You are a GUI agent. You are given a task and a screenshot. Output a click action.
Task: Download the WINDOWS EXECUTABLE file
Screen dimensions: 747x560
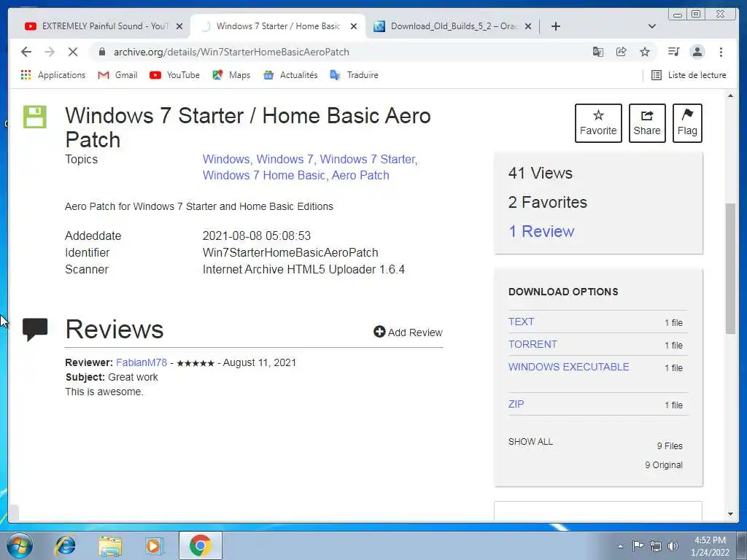pos(569,367)
